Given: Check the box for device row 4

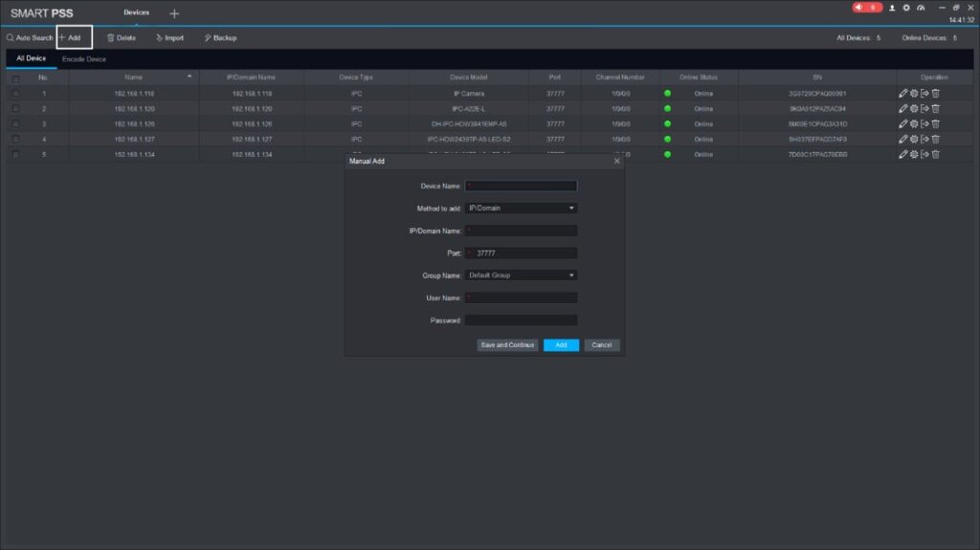Looking at the screenshot, I should (x=15, y=139).
